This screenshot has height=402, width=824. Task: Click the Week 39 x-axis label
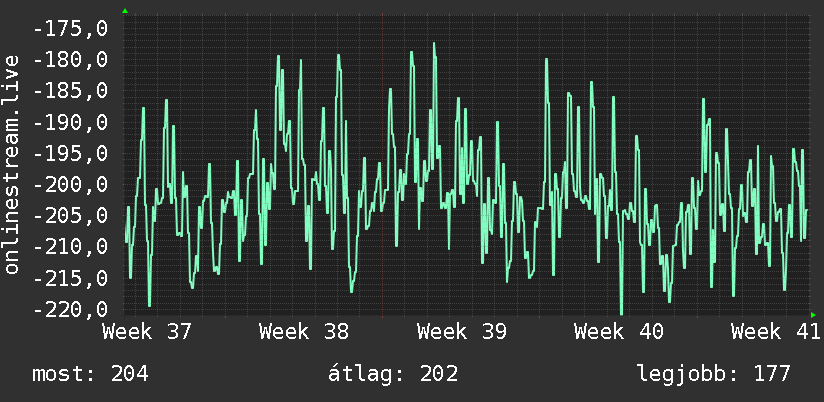462,332
